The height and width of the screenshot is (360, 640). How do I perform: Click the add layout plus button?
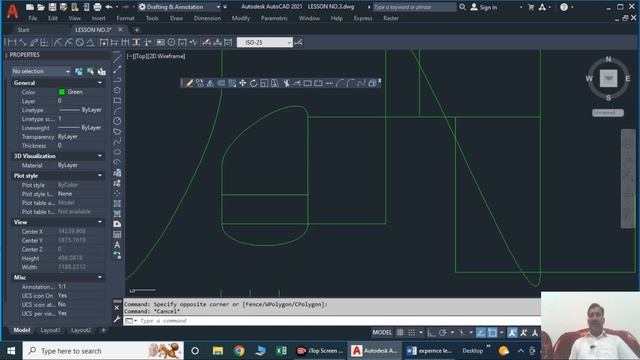[103, 330]
